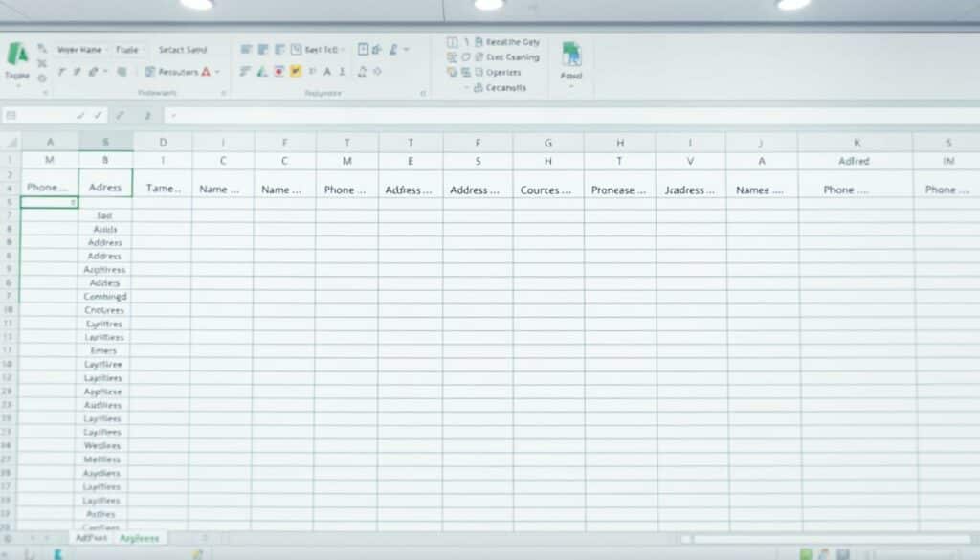Select the Comhingd cell
Screen dimensions: 980x560
coord(105,296)
